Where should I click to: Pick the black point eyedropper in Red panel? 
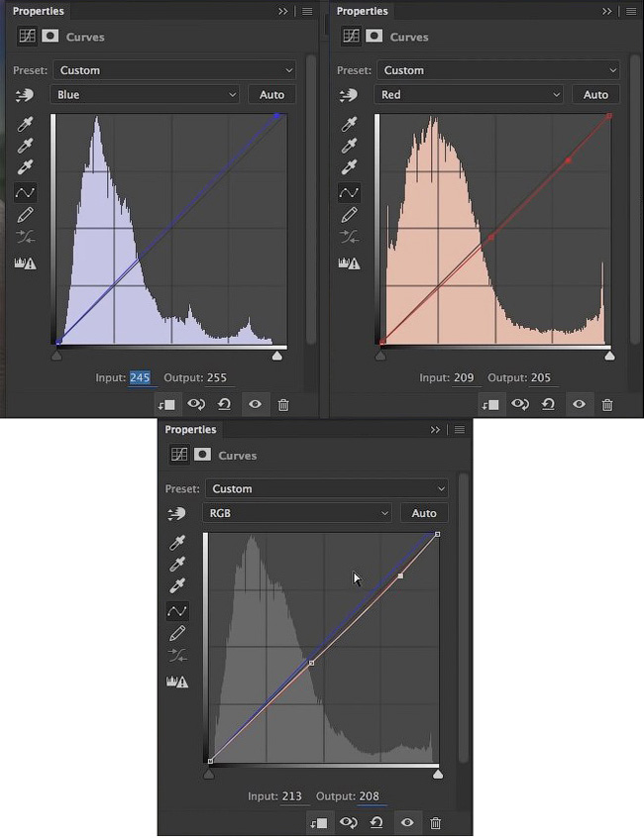pos(349,124)
